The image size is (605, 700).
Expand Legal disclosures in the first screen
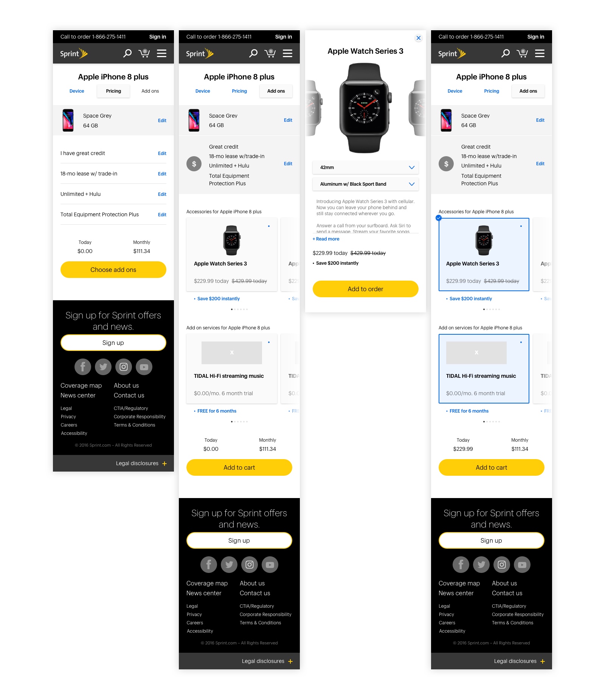pos(141,463)
